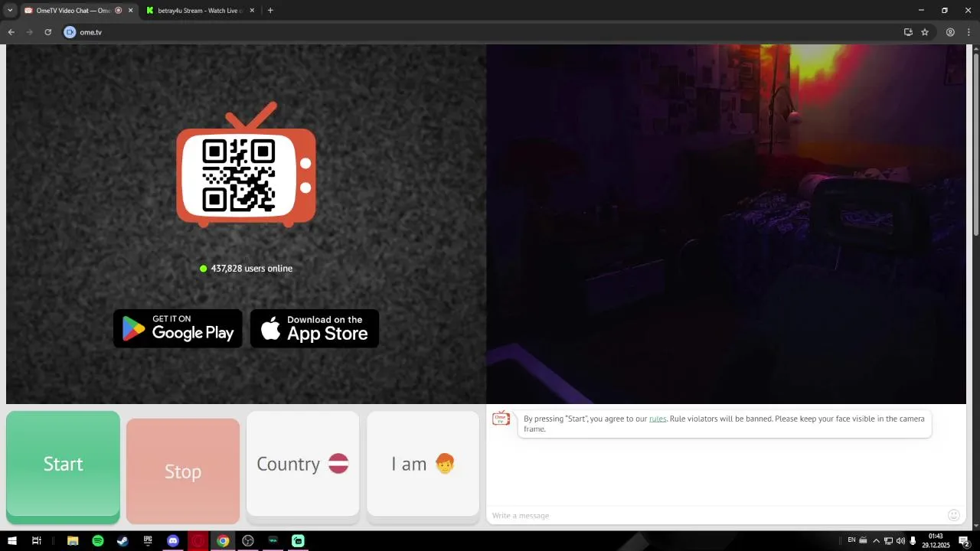Viewport: 980px width, 551px height.
Task: Open the notification center icon
Action: [x=965, y=541]
